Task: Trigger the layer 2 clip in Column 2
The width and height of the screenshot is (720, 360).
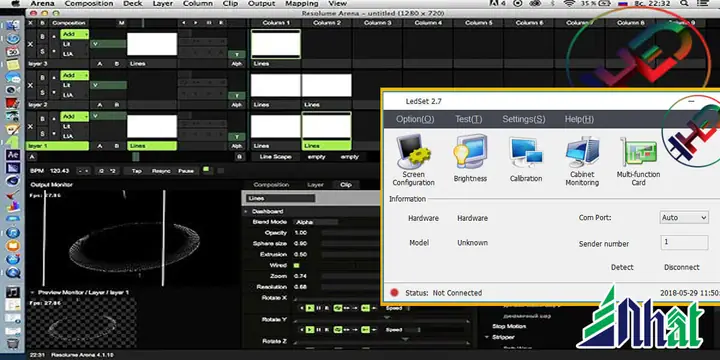Action: click(326, 85)
